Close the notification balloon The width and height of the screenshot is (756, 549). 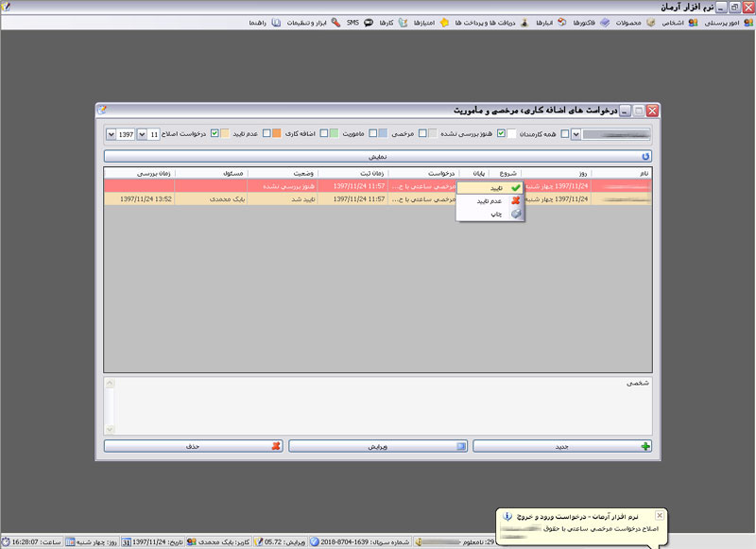click(x=660, y=515)
